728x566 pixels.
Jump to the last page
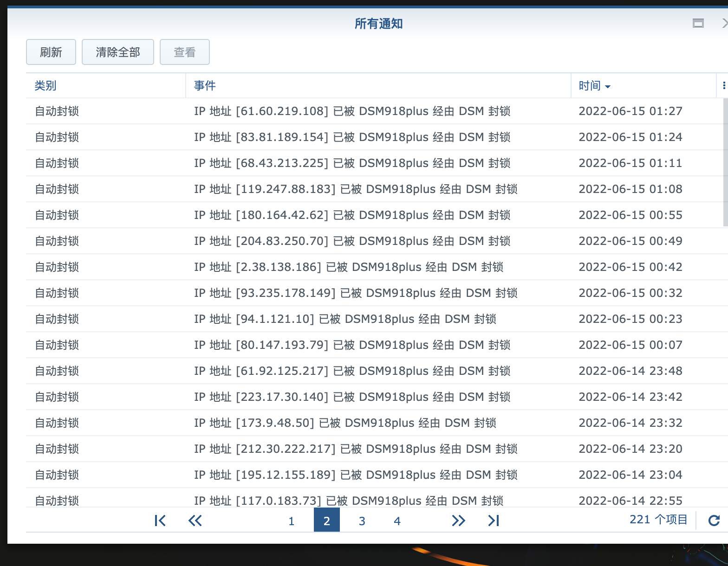pos(494,521)
